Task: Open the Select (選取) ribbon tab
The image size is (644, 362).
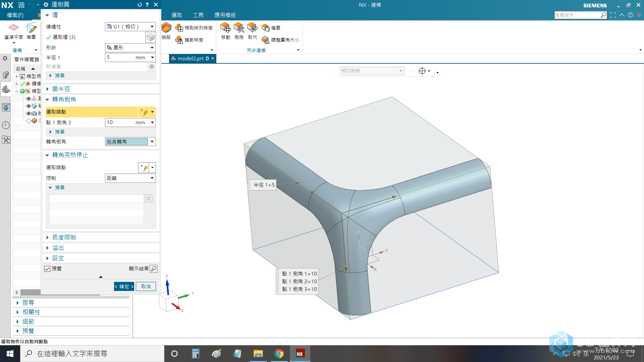Action: (x=177, y=15)
